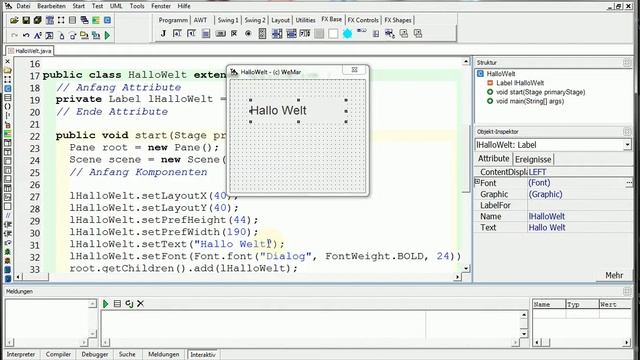Open the UML menu
The image size is (640, 360).
(x=116, y=6)
